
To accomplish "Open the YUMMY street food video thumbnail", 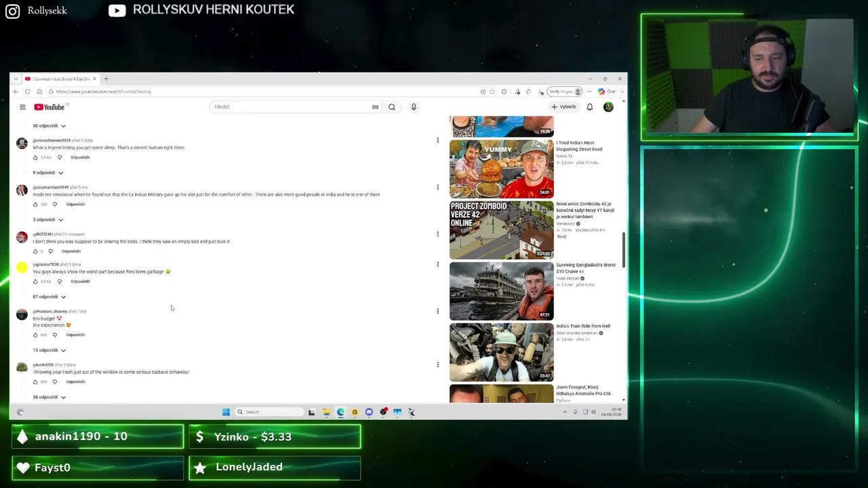I will point(501,169).
